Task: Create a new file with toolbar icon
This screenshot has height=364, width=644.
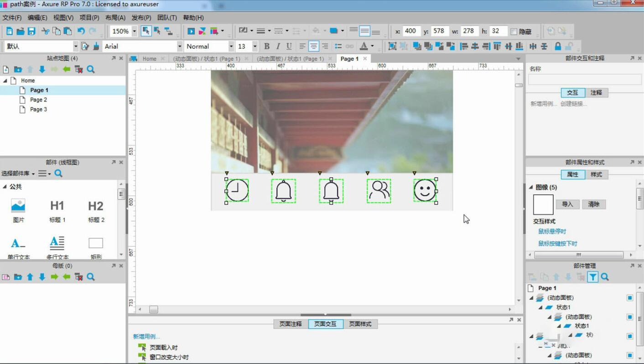Action: 9,31
